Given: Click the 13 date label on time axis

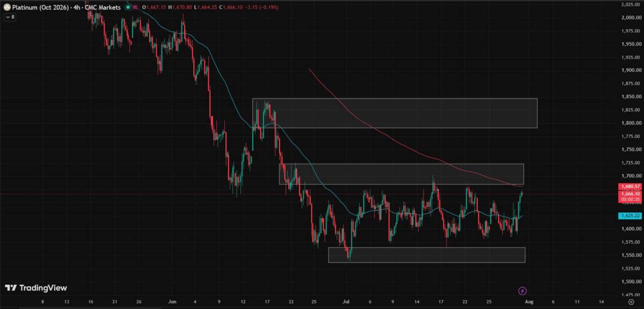Looking at the screenshot, I should tap(66, 303).
